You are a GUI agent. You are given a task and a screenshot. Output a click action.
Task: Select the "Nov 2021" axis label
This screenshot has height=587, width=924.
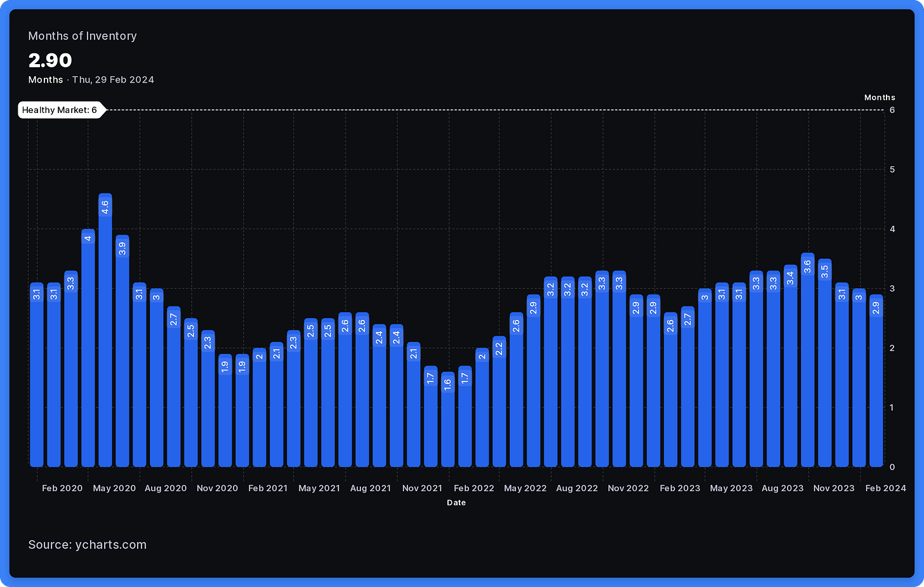coord(422,488)
